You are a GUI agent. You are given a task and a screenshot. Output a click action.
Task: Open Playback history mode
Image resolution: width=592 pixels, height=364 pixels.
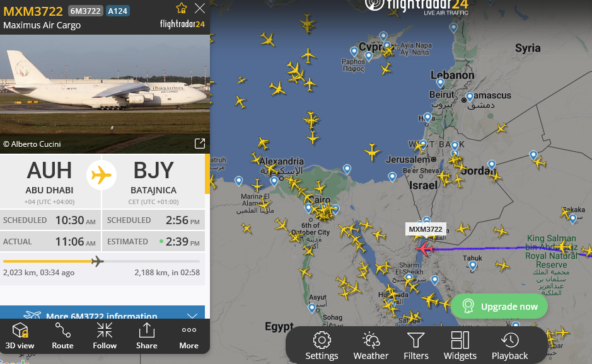click(x=509, y=346)
